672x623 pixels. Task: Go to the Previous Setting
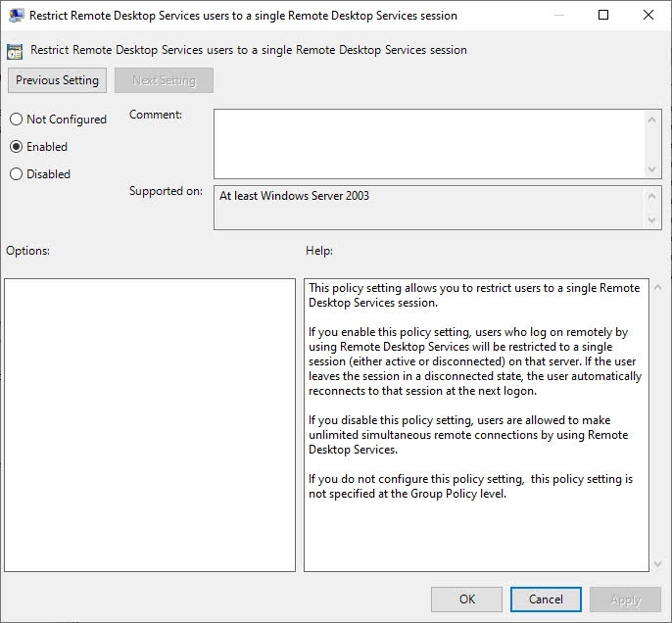pyautogui.click(x=57, y=80)
